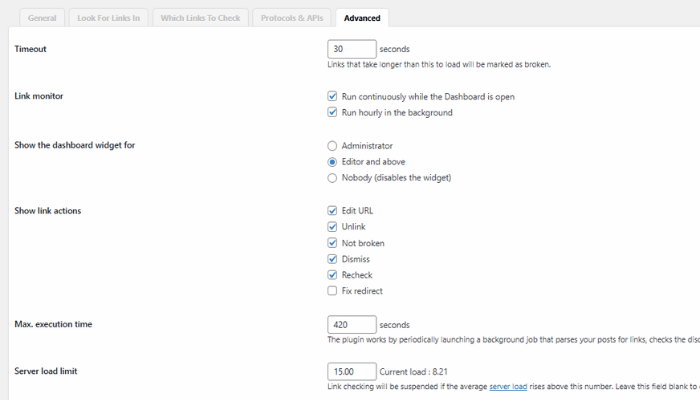Select the Advanced tab

point(362,18)
